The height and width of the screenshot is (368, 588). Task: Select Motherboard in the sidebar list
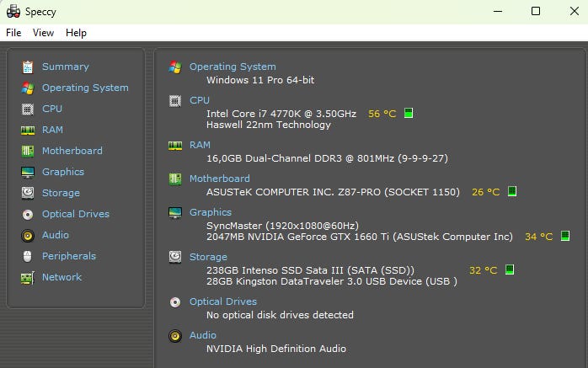coord(72,151)
